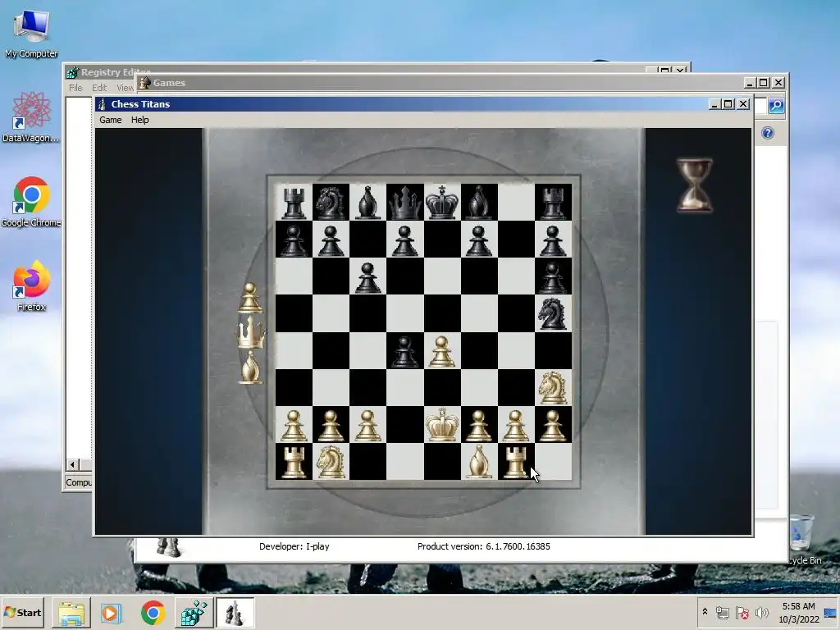840x630 pixels.
Task: Open the Google Chrome desktop shortcut
Action: point(31,202)
